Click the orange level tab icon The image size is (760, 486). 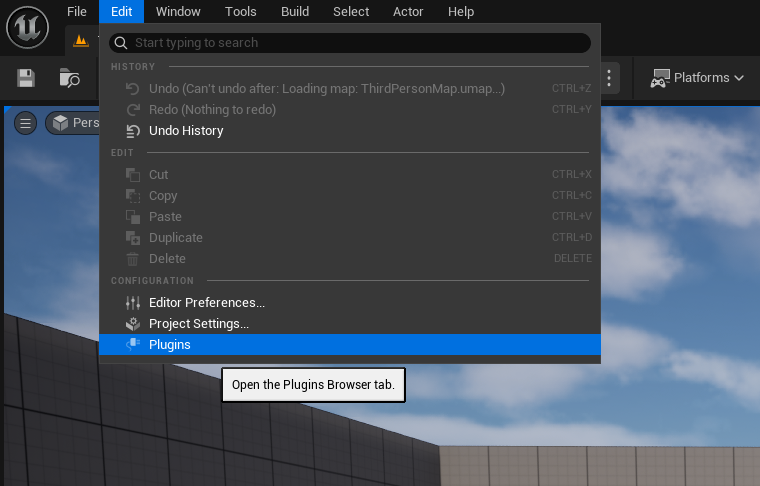(81, 41)
